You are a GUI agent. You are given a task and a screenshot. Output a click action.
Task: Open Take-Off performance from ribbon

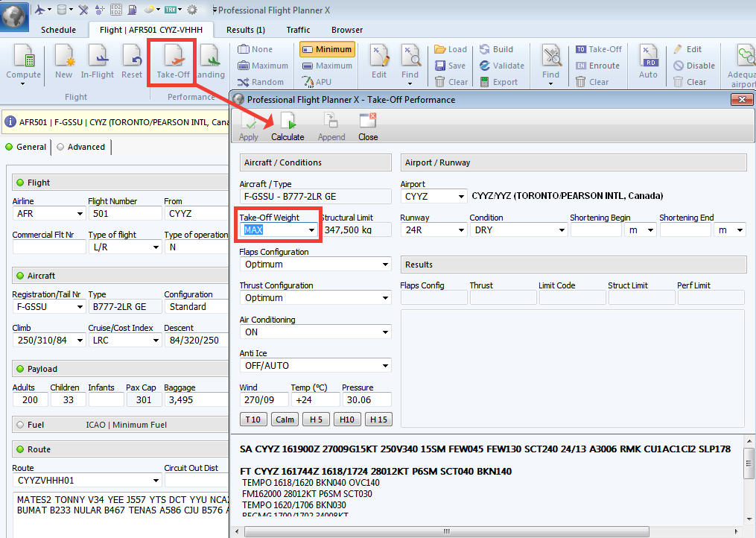[x=173, y=62]
